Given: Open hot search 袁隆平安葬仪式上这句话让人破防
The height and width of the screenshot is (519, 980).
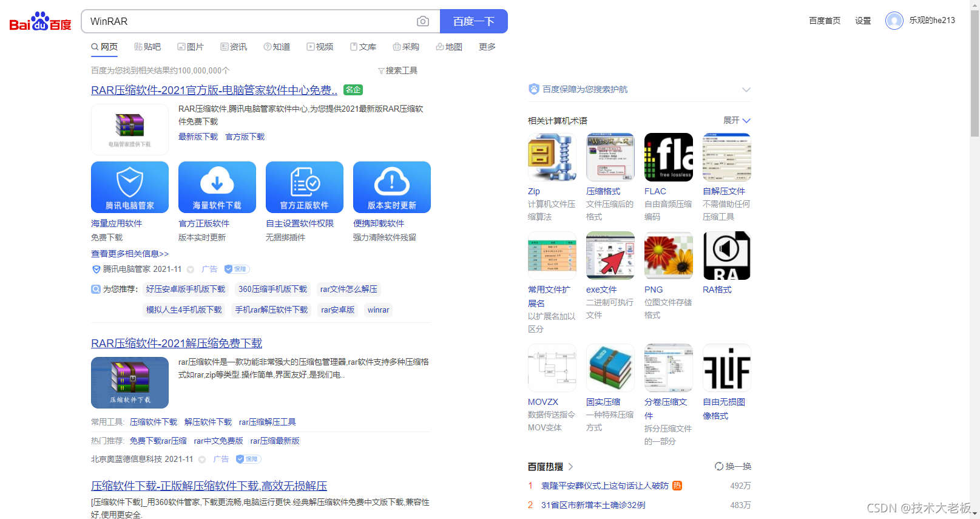Looking at the screenshot, I should (605, 486).
